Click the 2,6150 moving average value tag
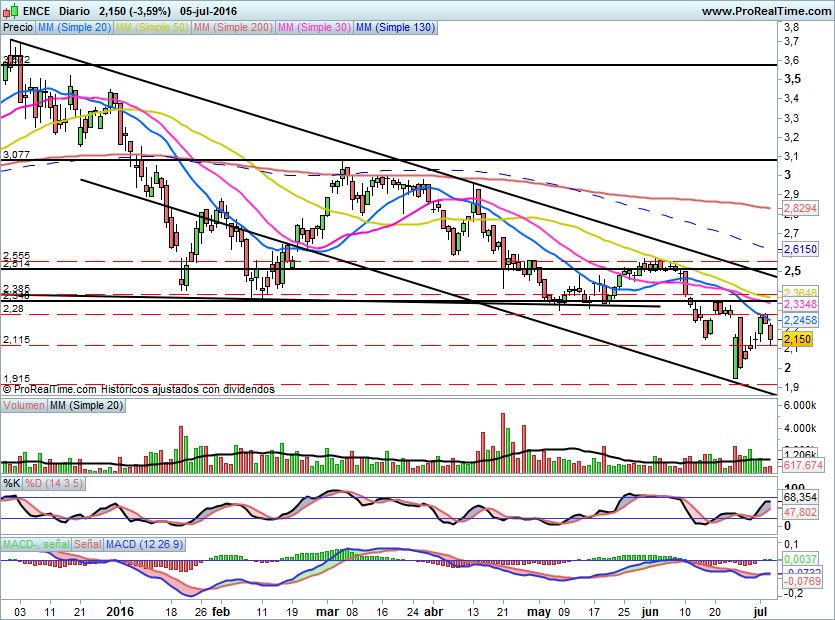Screen dimensions: 835x620 point(800,249)
